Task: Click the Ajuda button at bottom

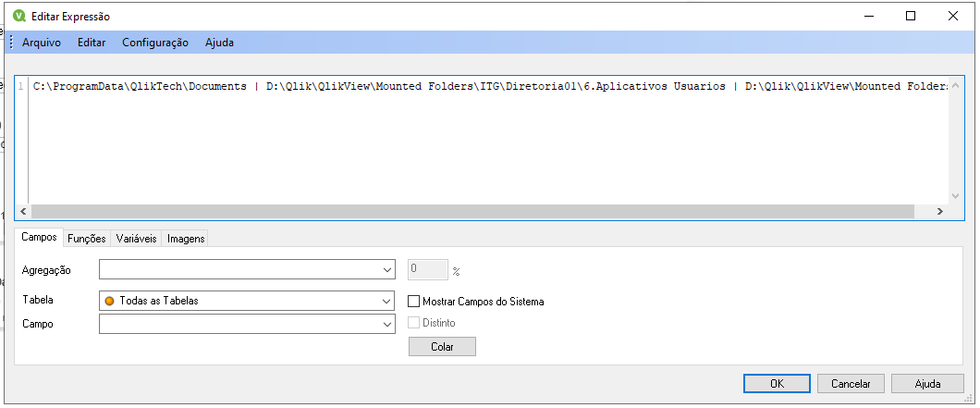Action: click(927, 384)
